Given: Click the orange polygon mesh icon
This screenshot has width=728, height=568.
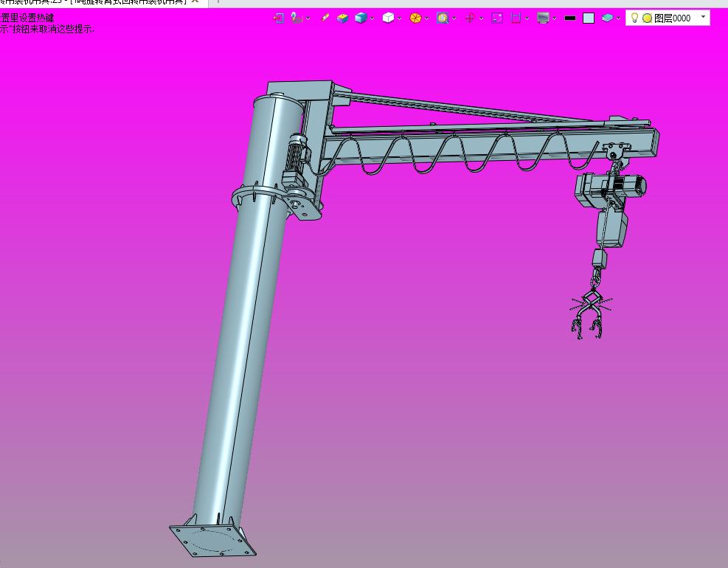Looking at the screenshot, I should [415, 18].
